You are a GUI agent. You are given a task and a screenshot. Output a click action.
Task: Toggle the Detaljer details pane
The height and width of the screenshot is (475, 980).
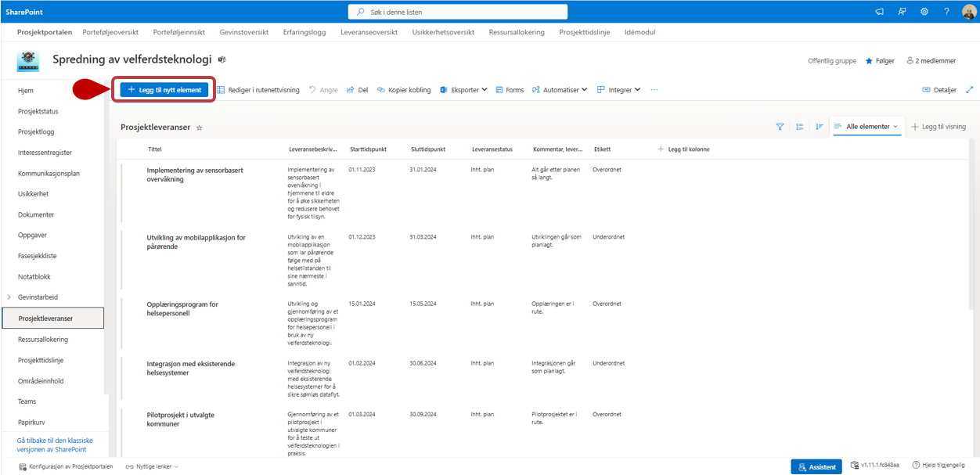939,90
